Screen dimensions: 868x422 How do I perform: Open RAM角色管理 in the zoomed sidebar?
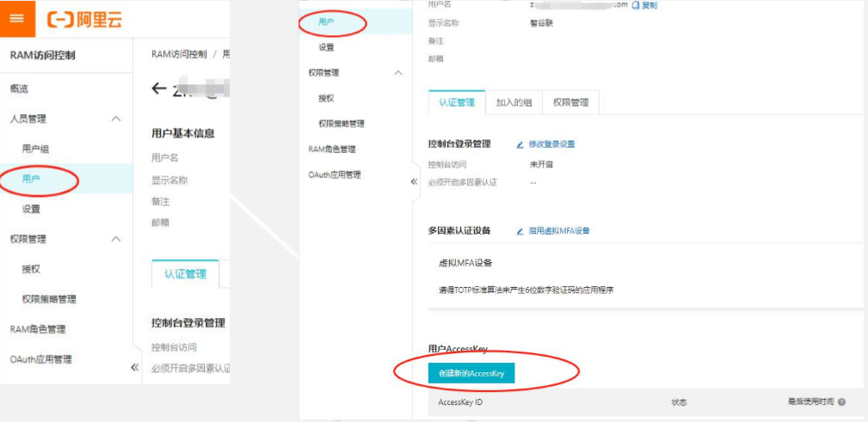(38, 330)
